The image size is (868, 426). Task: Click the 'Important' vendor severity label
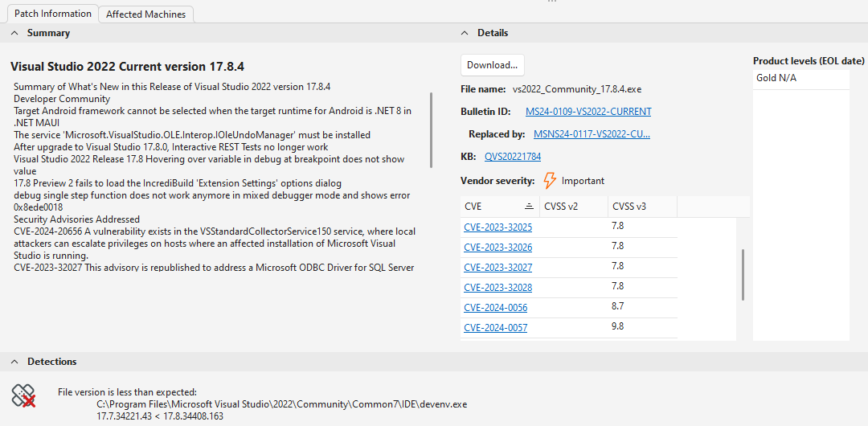point(583,181)
